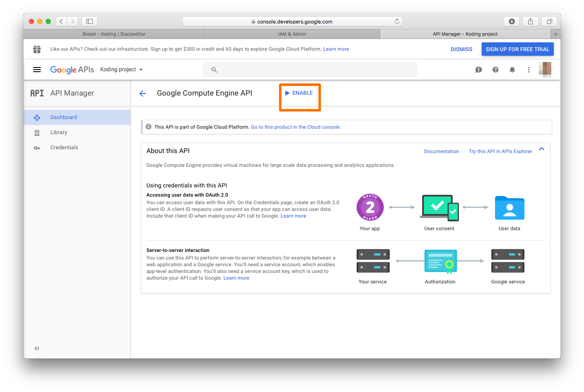Click Sign Up For Free Trial

click(x=517, y=49)
